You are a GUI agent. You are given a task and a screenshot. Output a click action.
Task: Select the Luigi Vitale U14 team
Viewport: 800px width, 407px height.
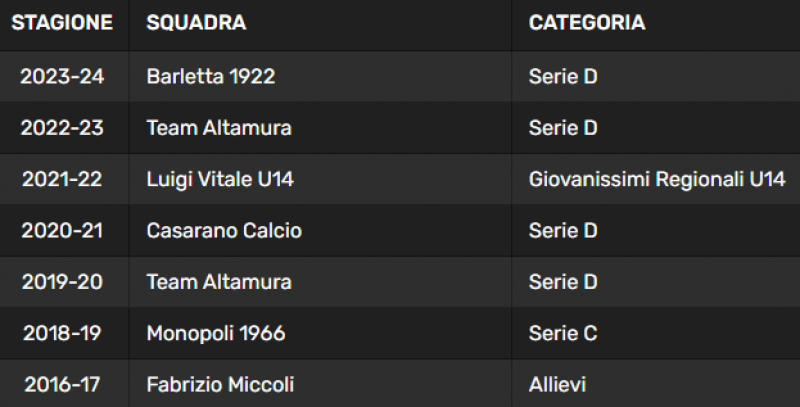click(220, 180)
